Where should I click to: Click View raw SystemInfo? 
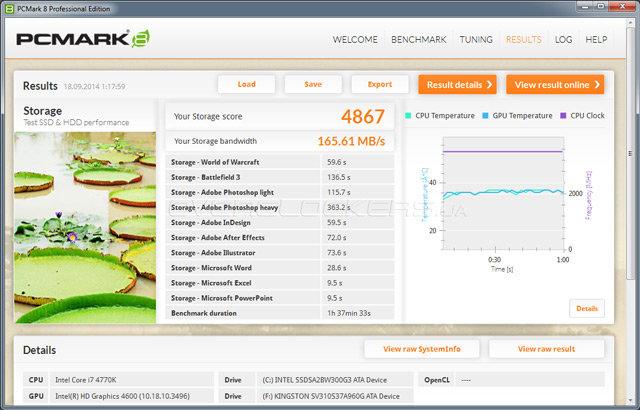click(422, 349)
